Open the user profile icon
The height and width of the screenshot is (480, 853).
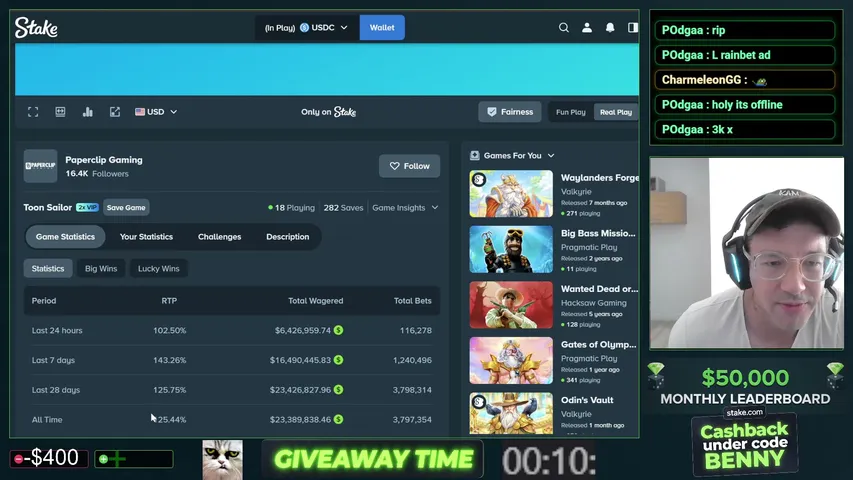[x=587, y=27]
